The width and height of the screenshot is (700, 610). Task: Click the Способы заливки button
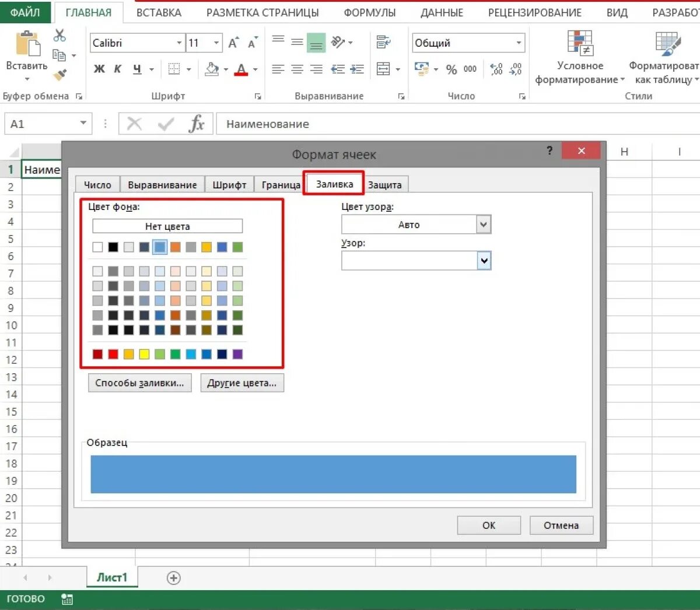[139, 383]
